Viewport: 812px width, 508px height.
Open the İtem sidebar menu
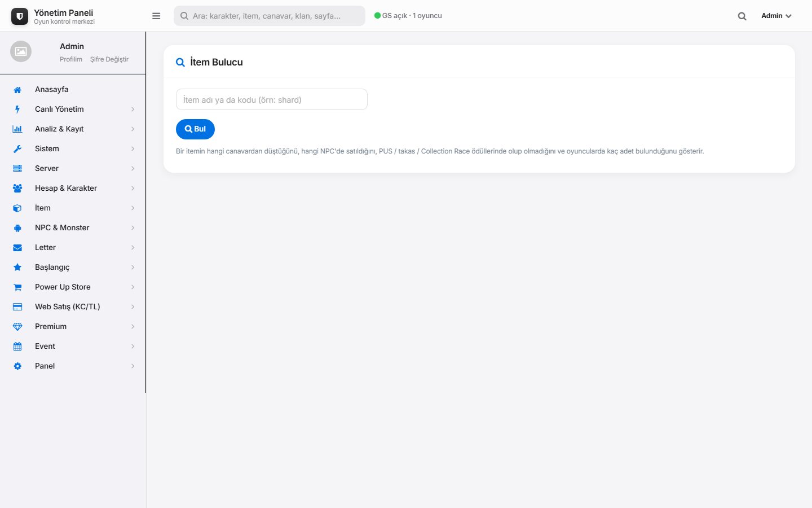coord(73,208)
